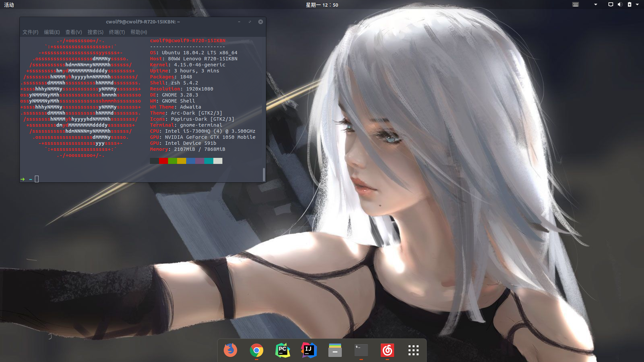Expand the system menu arrow
This screenshot has height=362, width=644.
coord(637,5)
